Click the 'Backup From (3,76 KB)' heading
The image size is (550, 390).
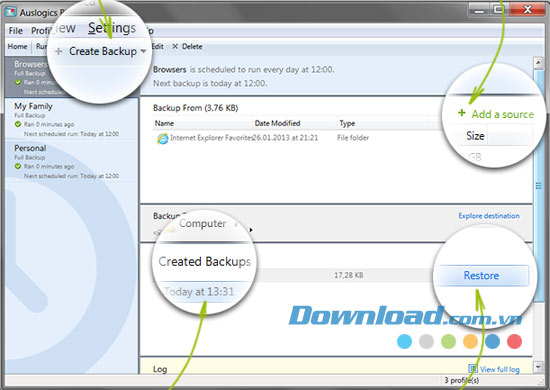tap(195, 108)
